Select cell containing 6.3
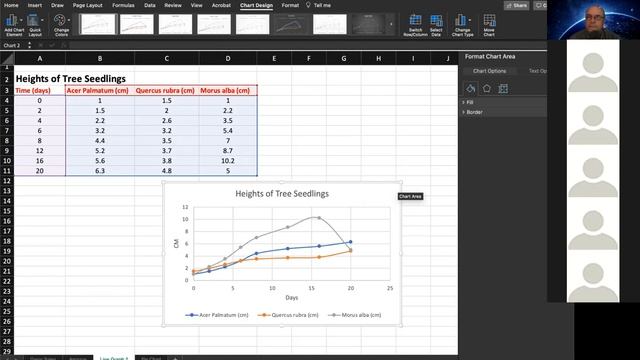The height and width of the screenshot is (360, 640). click(100, 171)
